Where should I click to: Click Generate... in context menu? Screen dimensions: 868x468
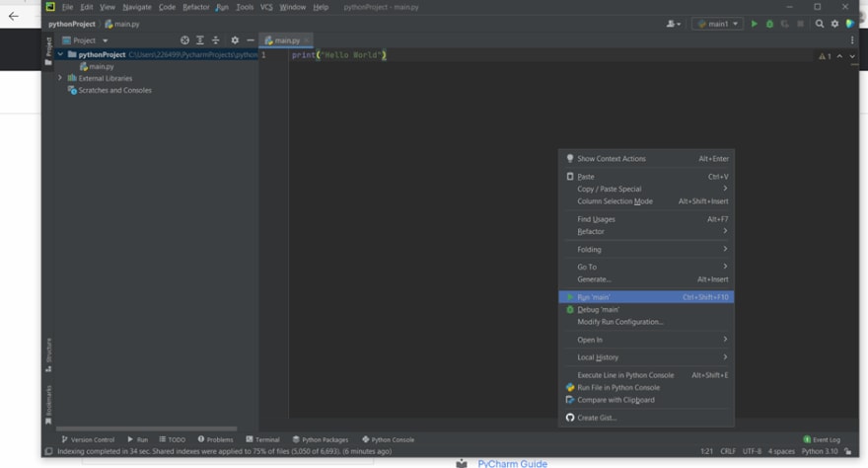coord(646,279)
